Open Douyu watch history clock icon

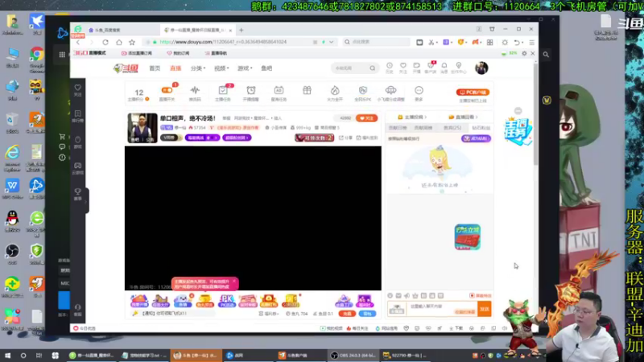click(x=390, y=66)
